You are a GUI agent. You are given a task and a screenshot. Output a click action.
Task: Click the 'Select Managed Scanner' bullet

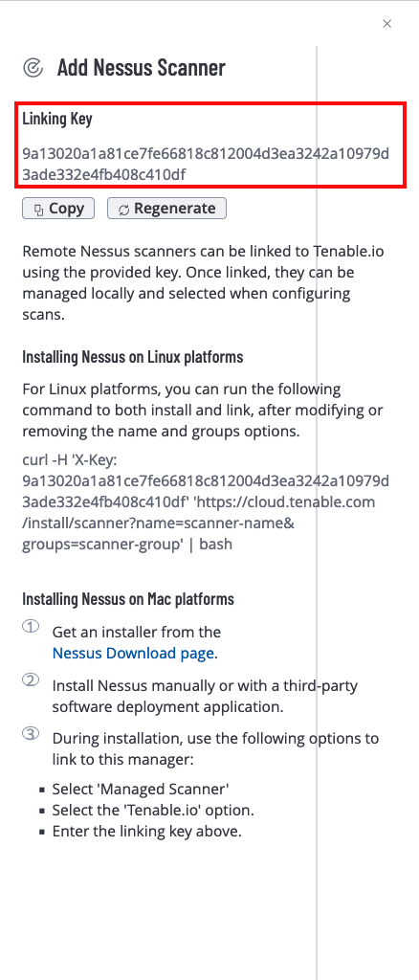tap(141, 789)
